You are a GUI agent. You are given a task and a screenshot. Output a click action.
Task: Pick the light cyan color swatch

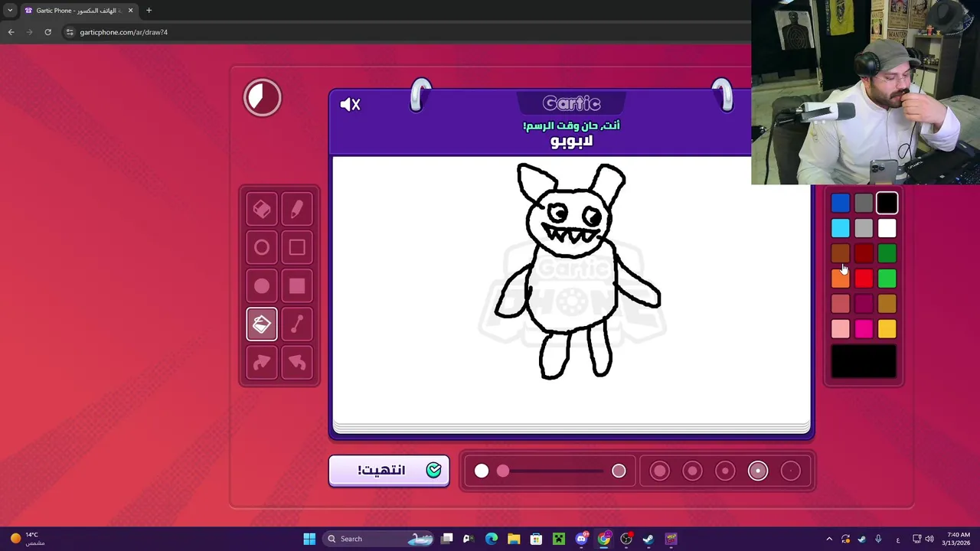click(840, 228)
